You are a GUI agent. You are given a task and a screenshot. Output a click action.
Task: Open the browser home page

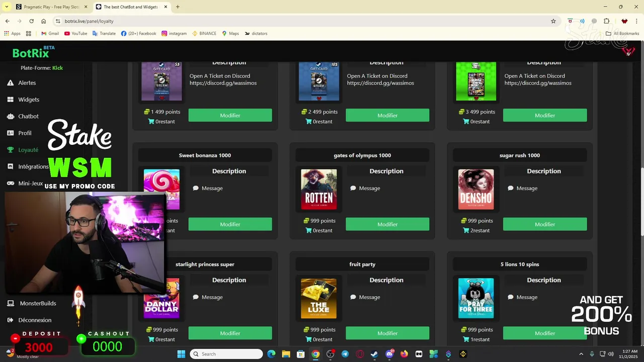click(x=44, y=21)
